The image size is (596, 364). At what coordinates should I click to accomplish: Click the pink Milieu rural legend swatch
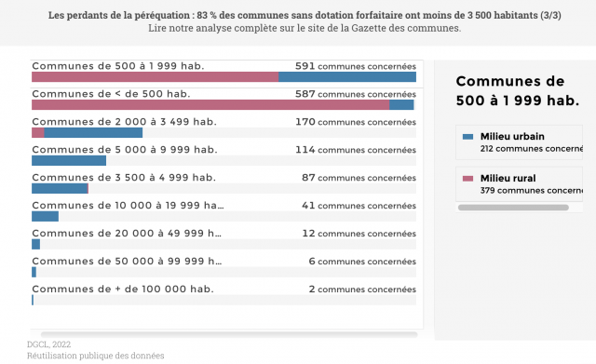click(x=467, y=179)
